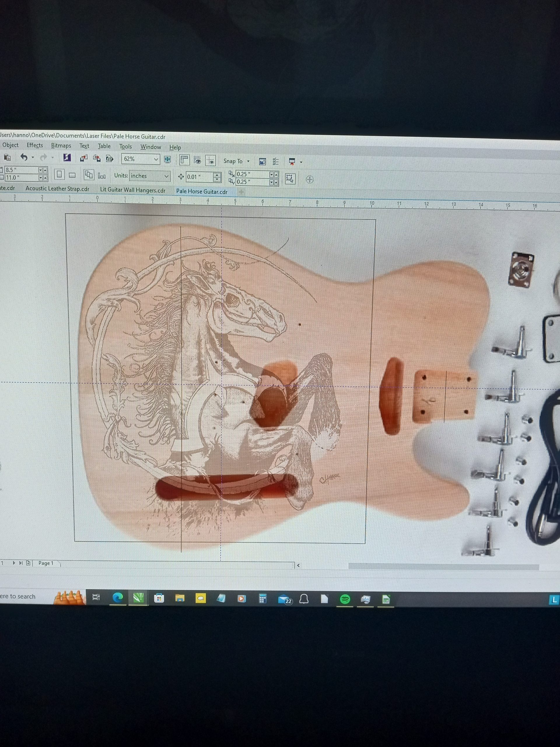Select Portrait page orientation

point(59,174)
